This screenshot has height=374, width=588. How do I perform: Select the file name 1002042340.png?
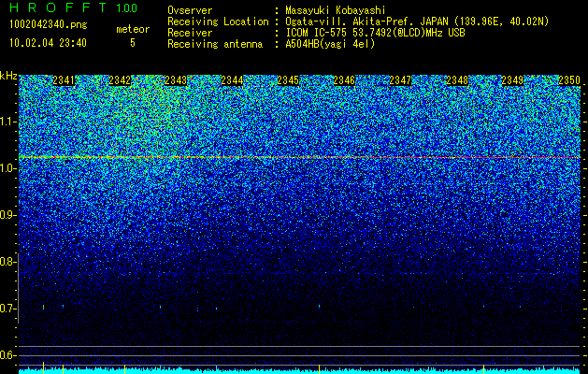(49, 24)
